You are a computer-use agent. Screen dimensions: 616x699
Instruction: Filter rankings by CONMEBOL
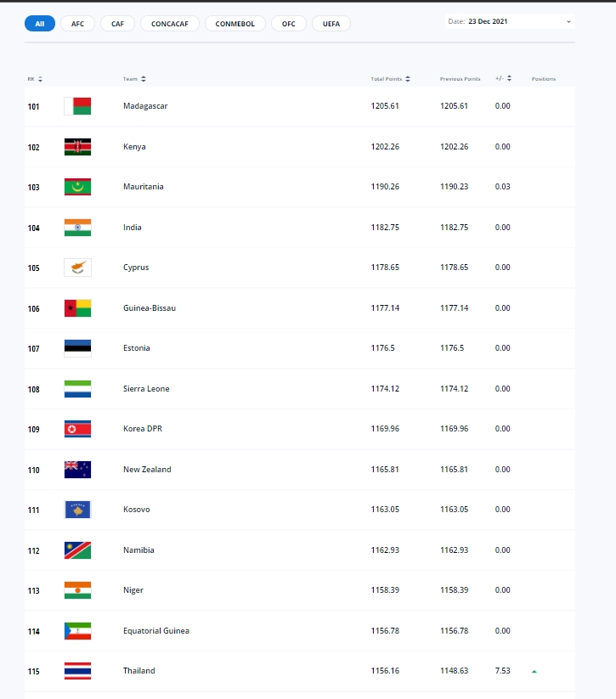235,24
